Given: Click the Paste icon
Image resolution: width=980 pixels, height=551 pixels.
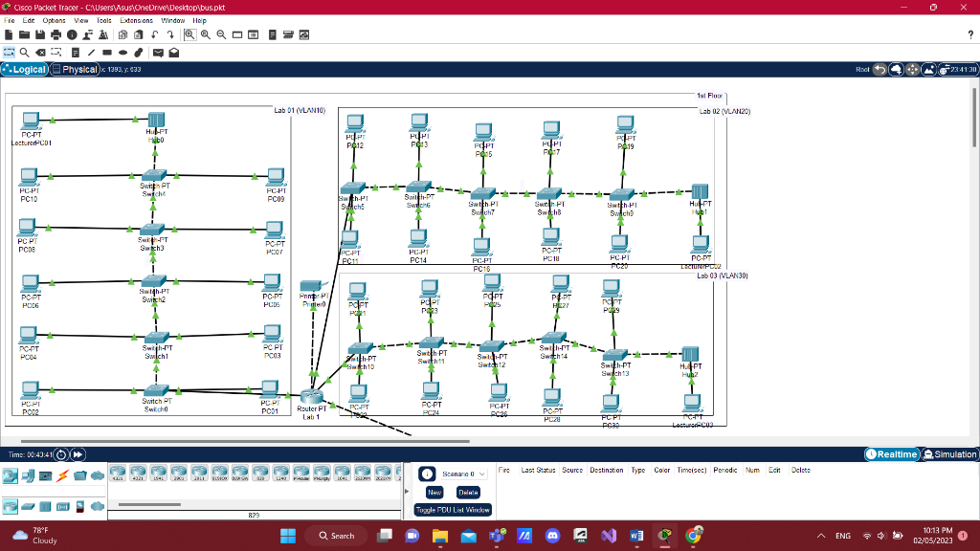Looking at the screenshot, I should [x=139, y=35].
